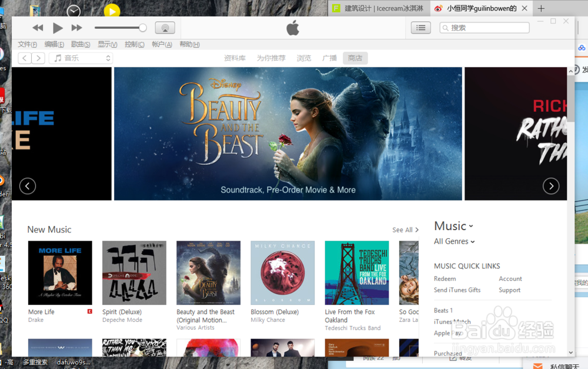Select the previous-track rewind icon
Image resolution: width=588 pixels, height=369 pixels.
38,27
